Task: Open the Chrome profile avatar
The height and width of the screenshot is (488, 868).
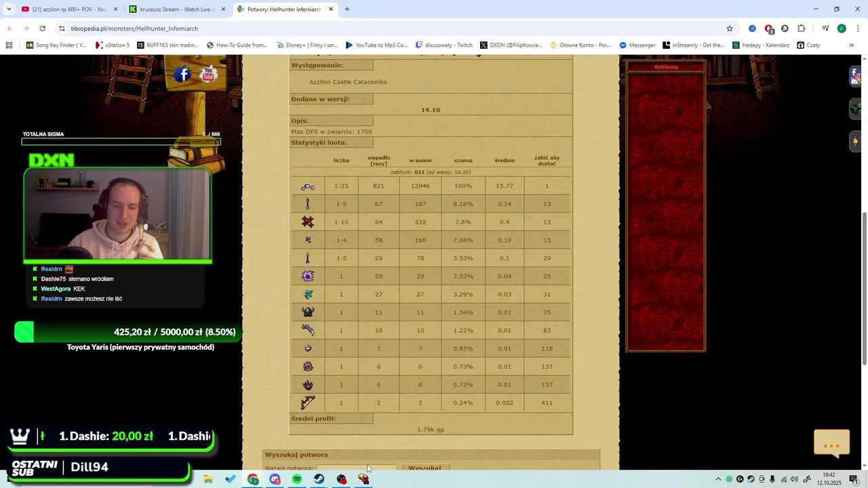Action: point(842,28)
